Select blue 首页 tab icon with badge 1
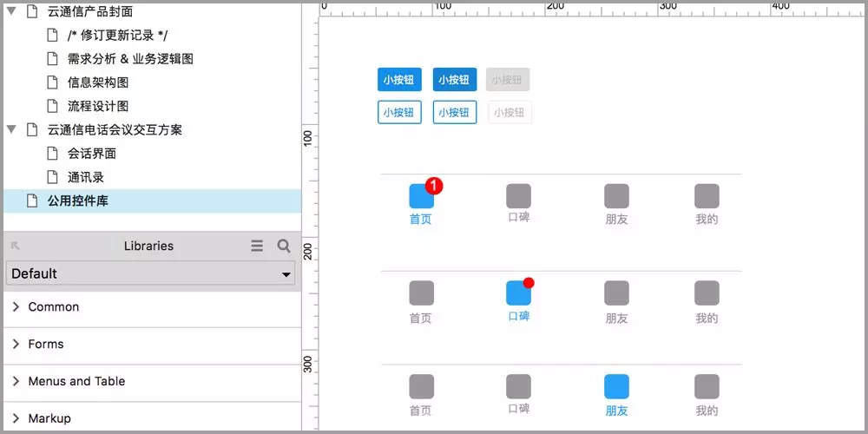The image size is (868, 434). (422, 196)
